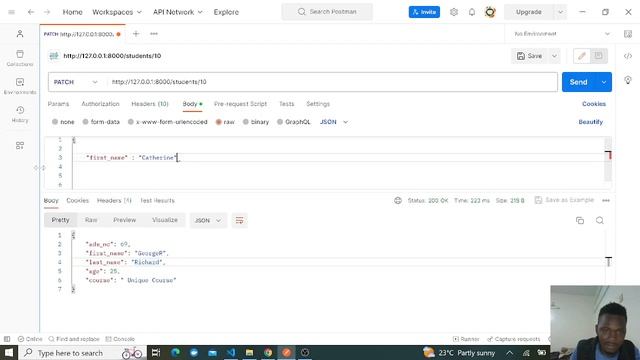This screenshot has height=360, width=640.
Task: Click the Search Postman box
Action: pos(327,12)
